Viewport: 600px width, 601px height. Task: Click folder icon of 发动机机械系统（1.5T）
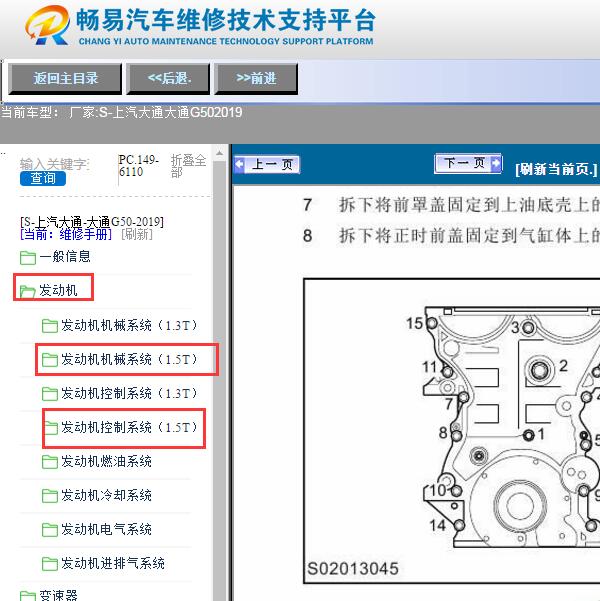50,360
